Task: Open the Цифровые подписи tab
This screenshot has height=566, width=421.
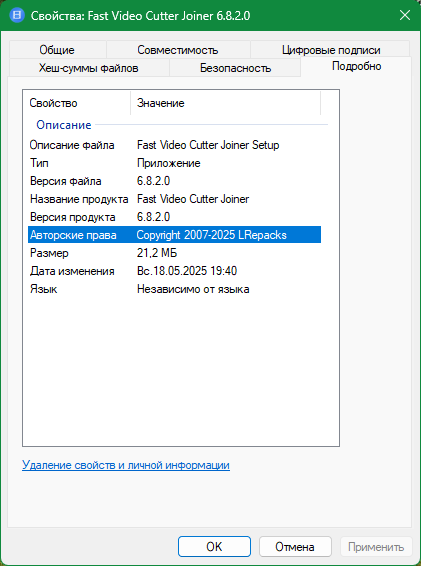Action: click(331, 49)
